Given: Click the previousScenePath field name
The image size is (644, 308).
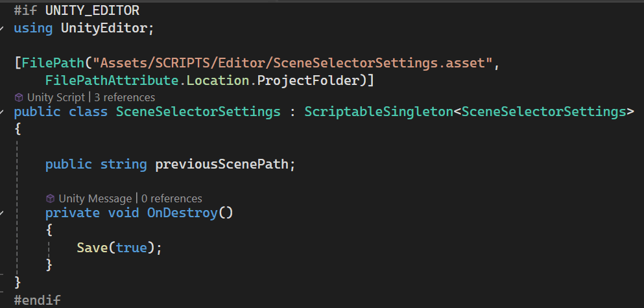Looking at the screenshot, I should [224, 164].
